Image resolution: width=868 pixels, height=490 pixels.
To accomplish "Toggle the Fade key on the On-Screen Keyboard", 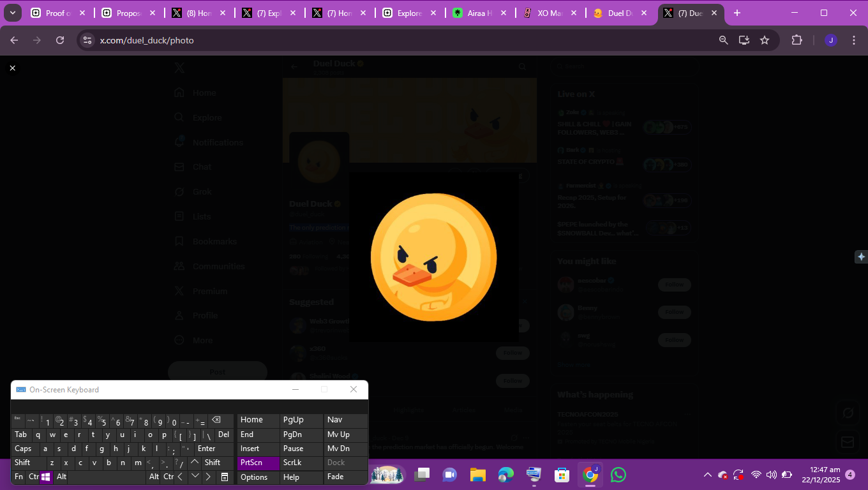I will pyautogui.click(x=335, y=477).
